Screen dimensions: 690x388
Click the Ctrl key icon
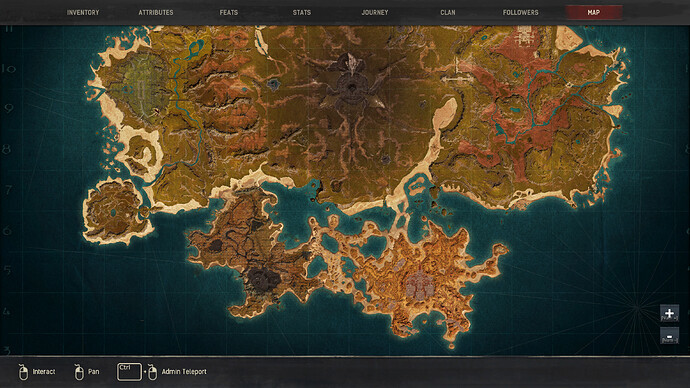(129, 372)
